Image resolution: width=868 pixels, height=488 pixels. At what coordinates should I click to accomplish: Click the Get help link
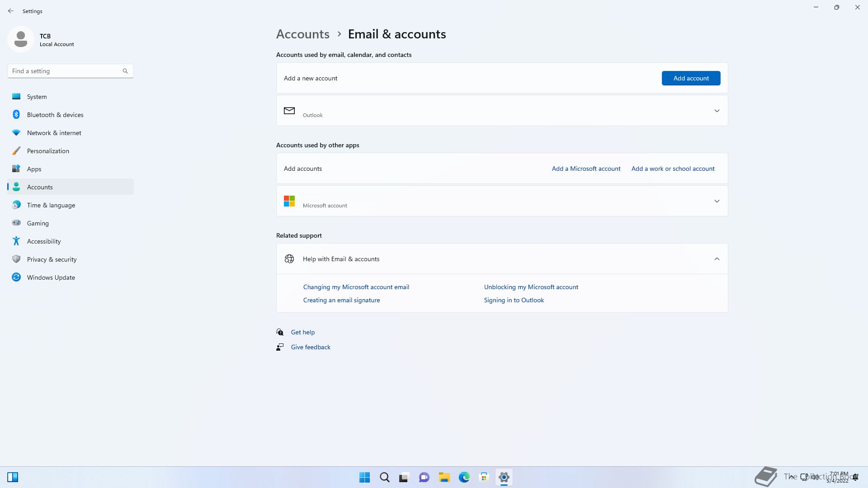pos(302,332)
